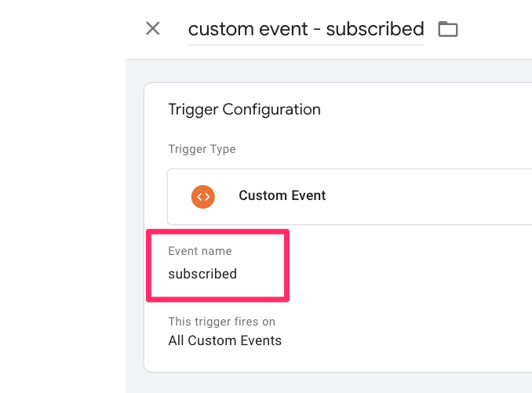Click the 'Trigger Type' label
Viewport: 532px width, 393px height.
202,149
